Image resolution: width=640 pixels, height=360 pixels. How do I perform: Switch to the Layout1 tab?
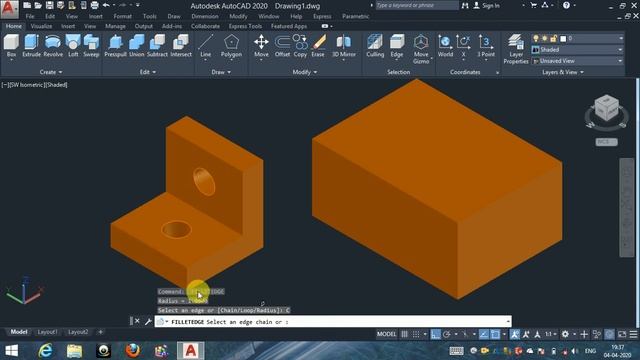point(47,332)
